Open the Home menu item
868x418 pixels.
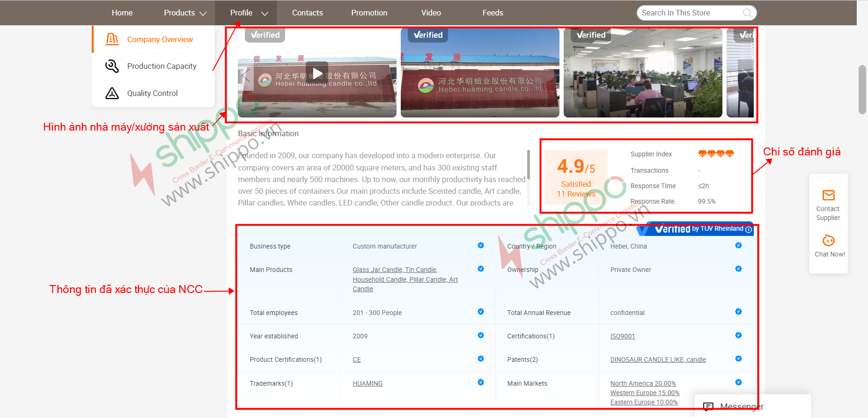click(x=122, y=13)
